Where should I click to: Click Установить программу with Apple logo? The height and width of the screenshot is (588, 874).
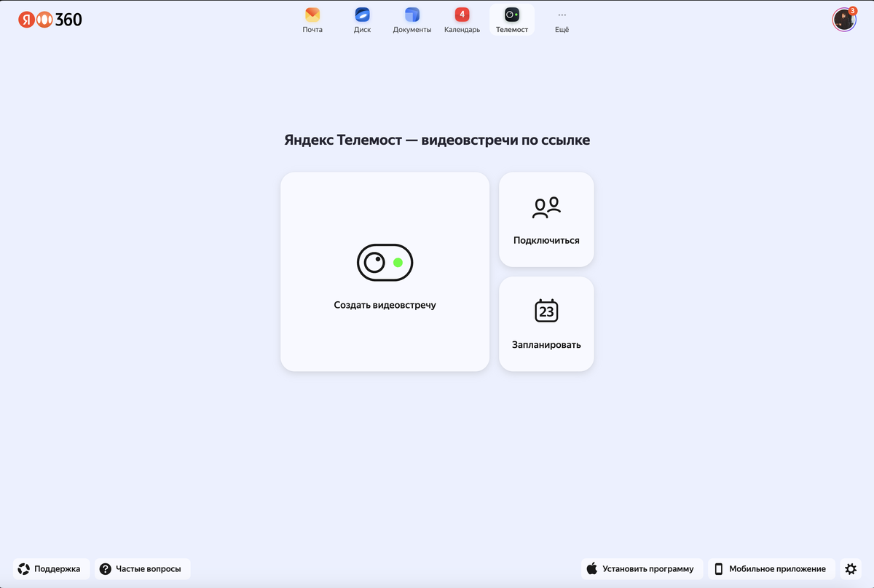pos(641,568)
